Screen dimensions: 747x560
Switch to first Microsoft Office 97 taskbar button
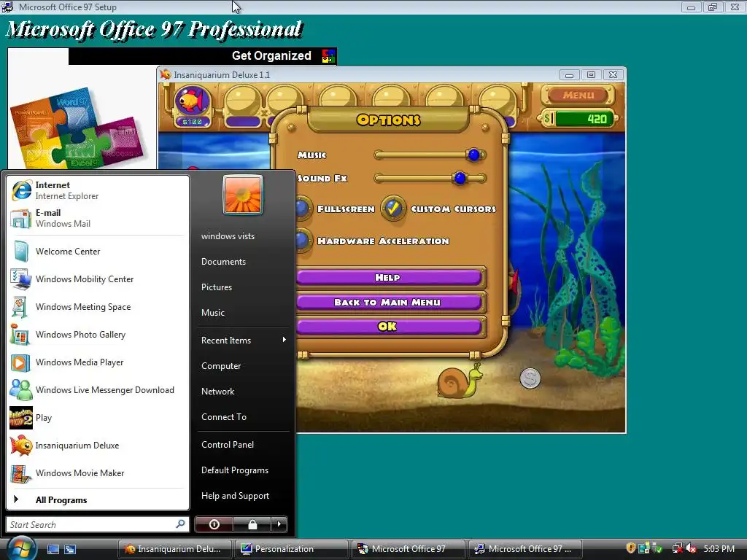pos(409,548)
